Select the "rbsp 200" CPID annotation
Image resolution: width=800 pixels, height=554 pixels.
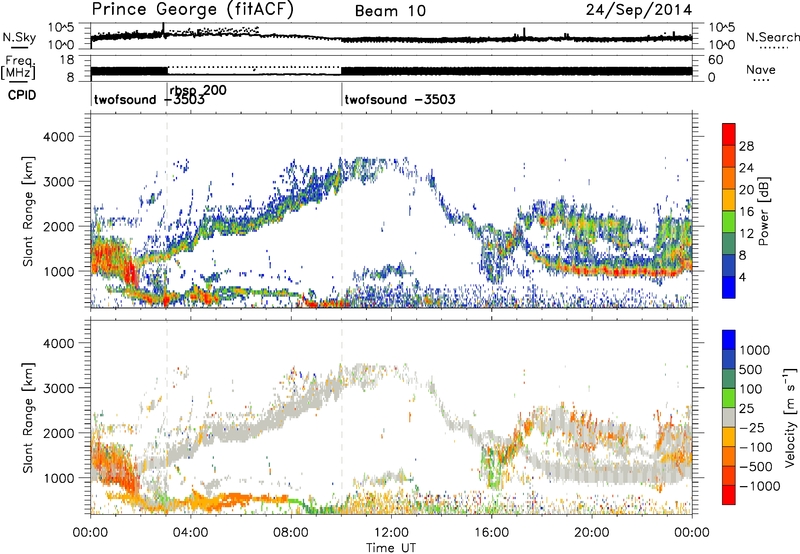pyautogui.click(x=198, y=90)
